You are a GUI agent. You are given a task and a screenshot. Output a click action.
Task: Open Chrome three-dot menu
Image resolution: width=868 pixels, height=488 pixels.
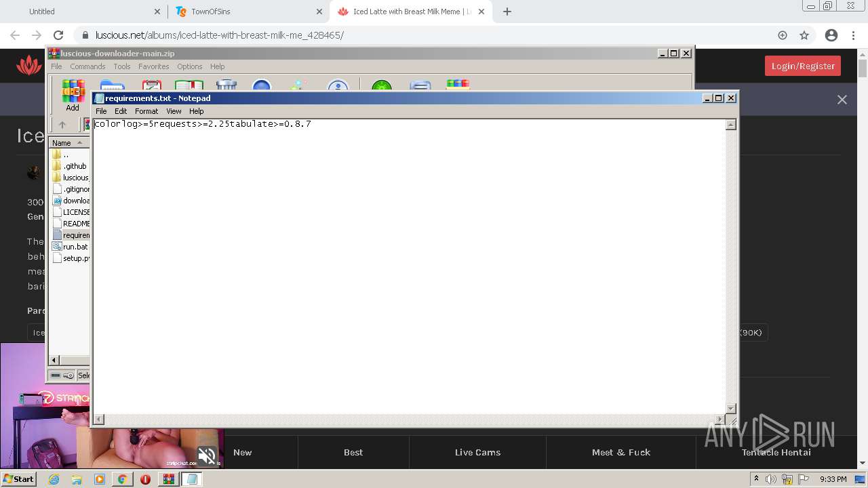(854, 35)
